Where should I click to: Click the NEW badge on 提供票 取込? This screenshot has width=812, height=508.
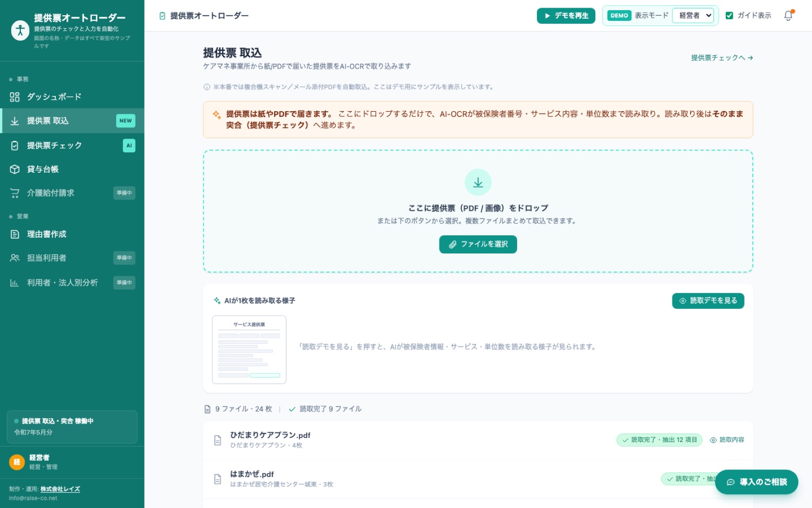click(x=126, y=121)
